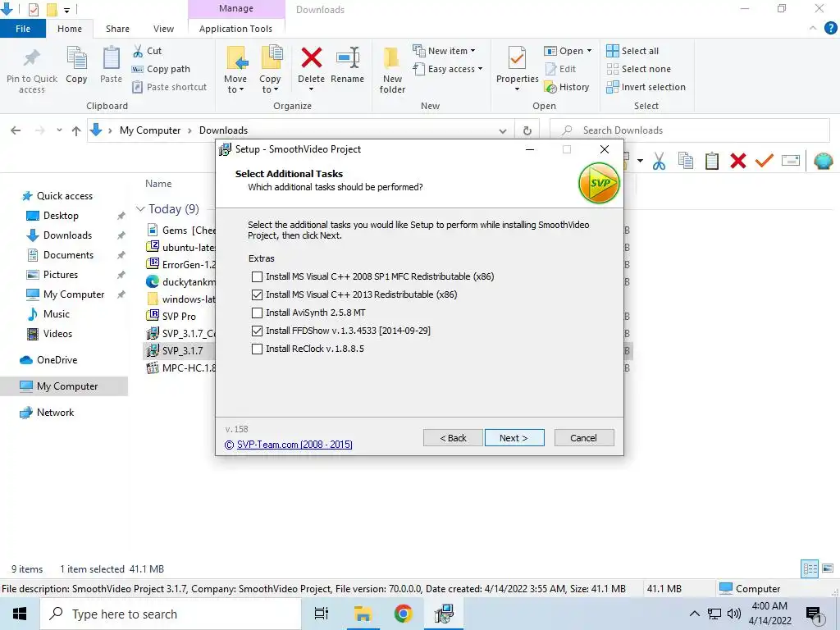Open Windows Start menu
The width and height of the screenshot is (840, 630).
(20, 614)
